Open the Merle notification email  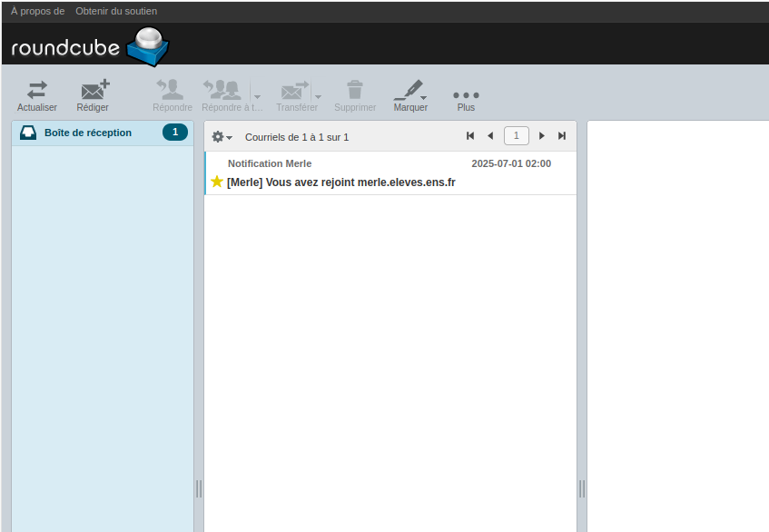(340, 182)
